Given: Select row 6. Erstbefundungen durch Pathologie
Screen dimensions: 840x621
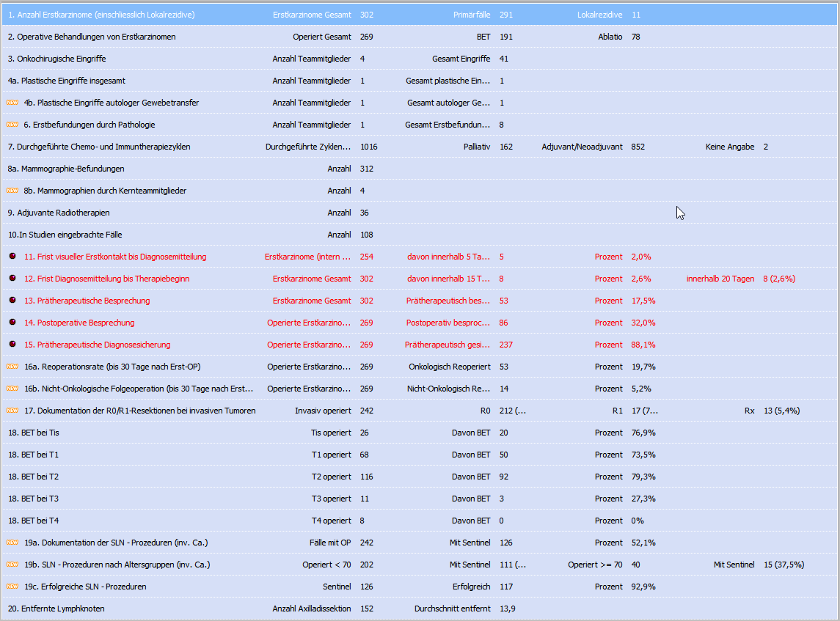Looking at the screenshot, I should [x=419, y=124].
